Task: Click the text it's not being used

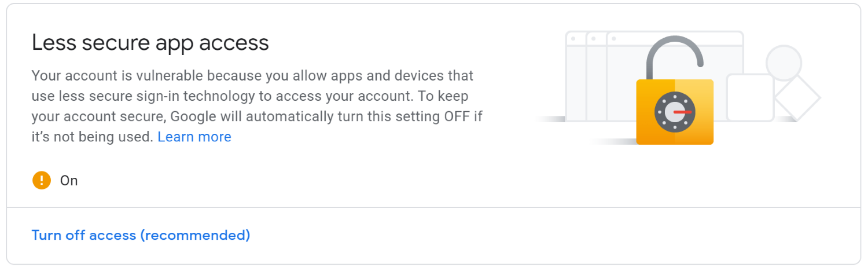Action: tap(93, 137)
